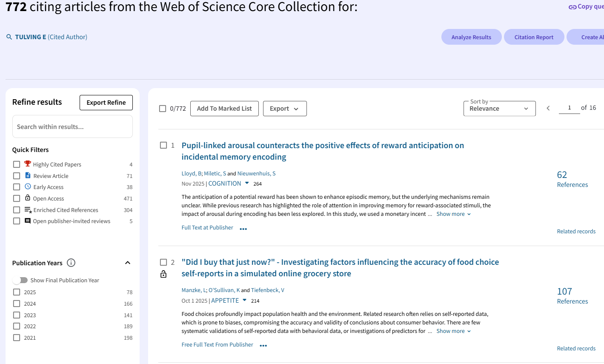Open the Export dropdown button
Screen dimensions: 604x364
(x=285, y=109)
